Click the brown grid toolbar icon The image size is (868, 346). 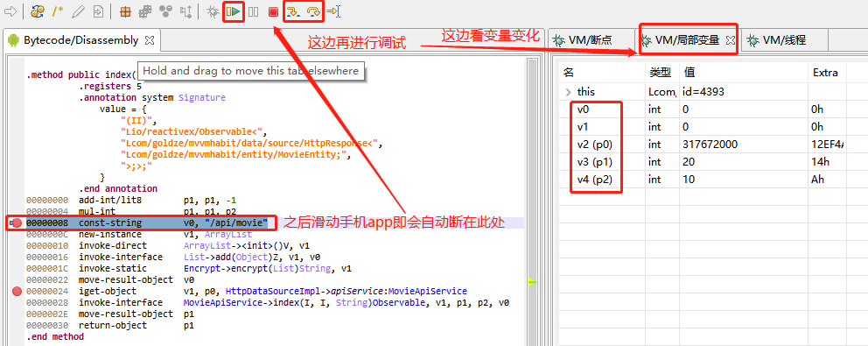click(x=126, y=11)
